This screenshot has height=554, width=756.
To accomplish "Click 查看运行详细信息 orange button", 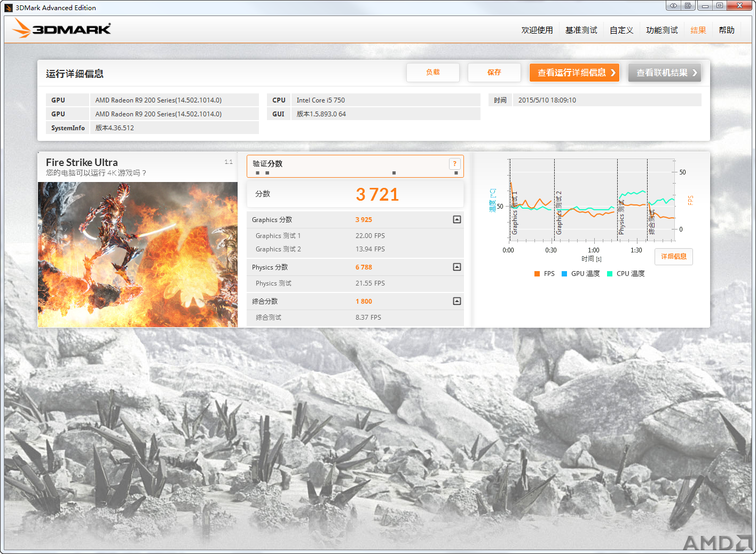I will pyautogui.click(x=574, y=73).
